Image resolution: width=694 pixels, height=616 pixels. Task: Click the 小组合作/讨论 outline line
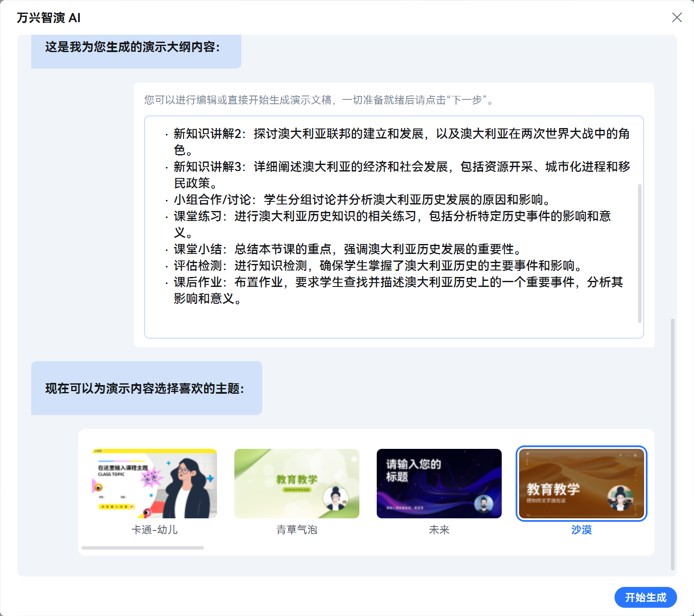pyautogui.click(x=362, y=200)
